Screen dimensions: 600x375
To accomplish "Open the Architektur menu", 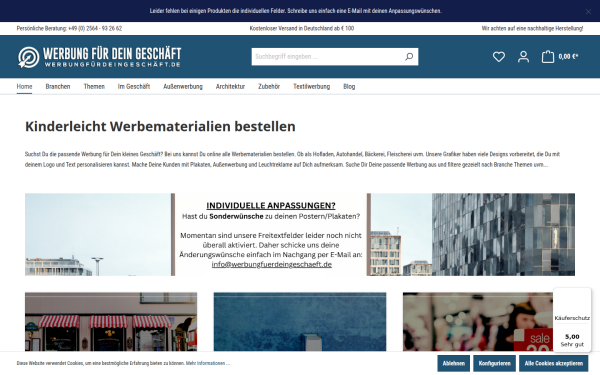I will point(230,86).
